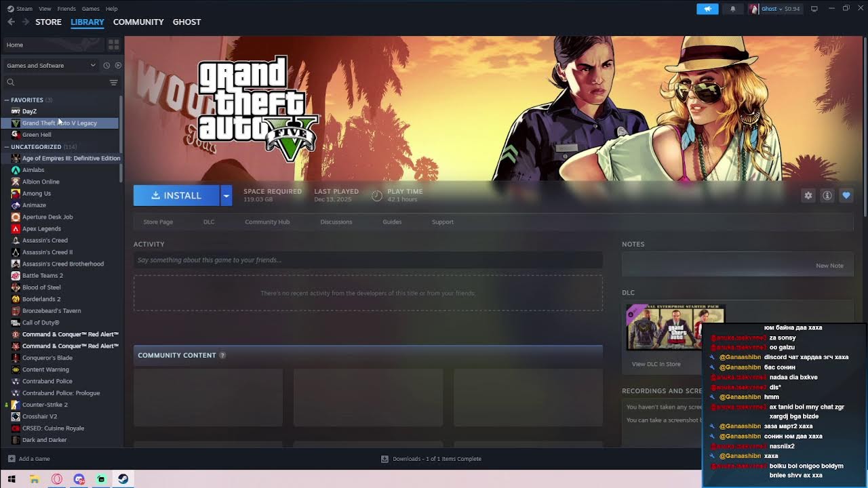The height and width of the screenshot is (488, 868).
Task: Select Counter-Strike 2 in the game list
Action: click(45, 405)
